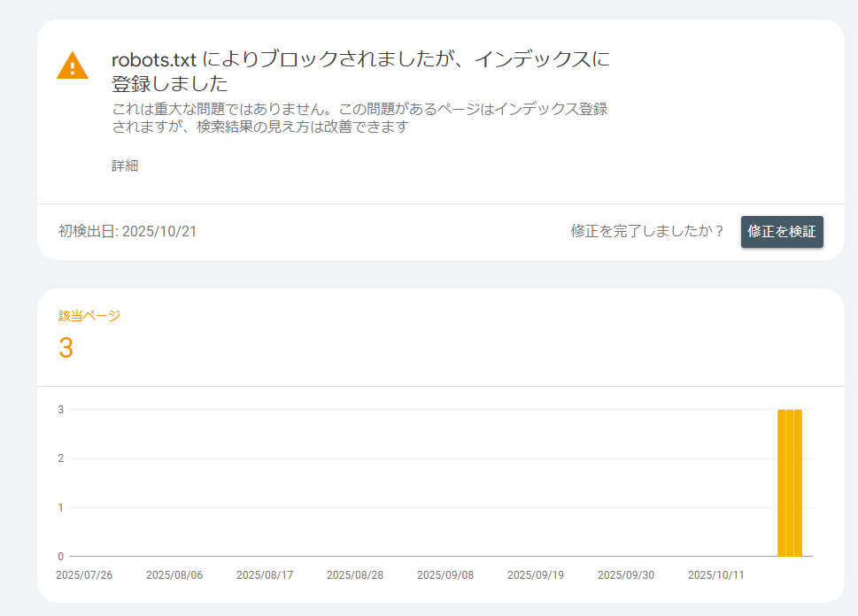This screenshot has height=616, width=858.
Task: Click the 2025/10/11 x-axis date label
Action: point(716,575)
